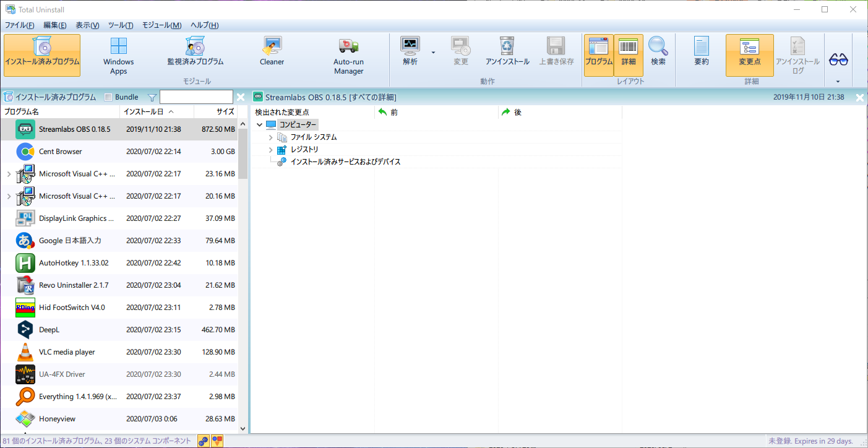Image resolution: width=868 pixels, height=448 pixels.
Task: Select the VLC media player cone icon
Action: click(25, 352)
